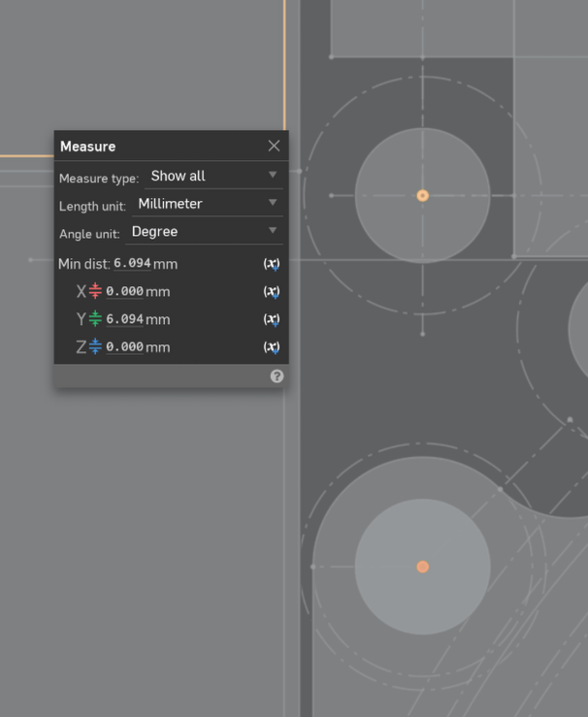Viewport: 588px width, 717px height.
Task: Click the red X axis icon
Action: click(x=95, y=291)
